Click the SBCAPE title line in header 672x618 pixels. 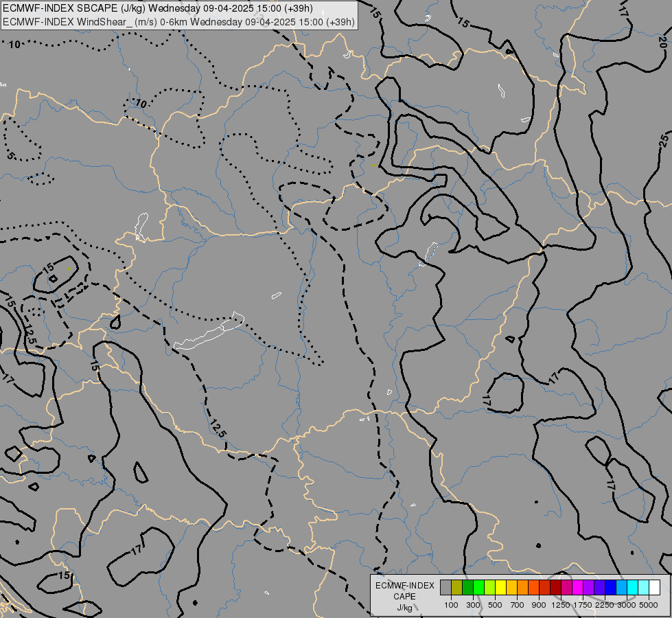158,8
